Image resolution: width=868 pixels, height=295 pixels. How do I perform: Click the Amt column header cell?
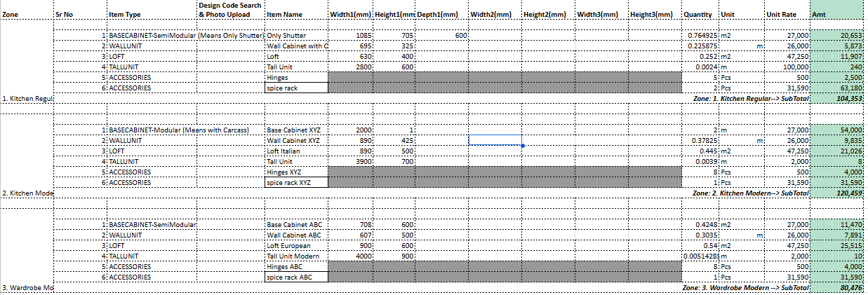pyautogui.click(x=836, y=15)
